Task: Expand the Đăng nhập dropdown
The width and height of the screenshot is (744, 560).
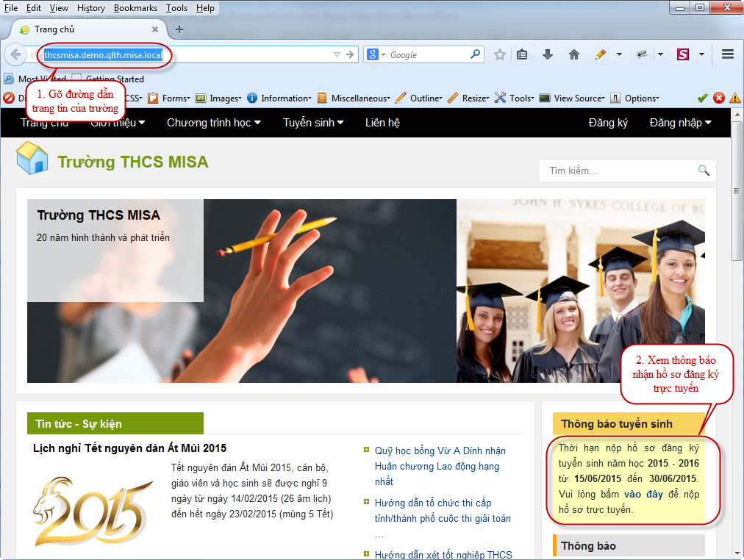Action: (x=680, y=123)
